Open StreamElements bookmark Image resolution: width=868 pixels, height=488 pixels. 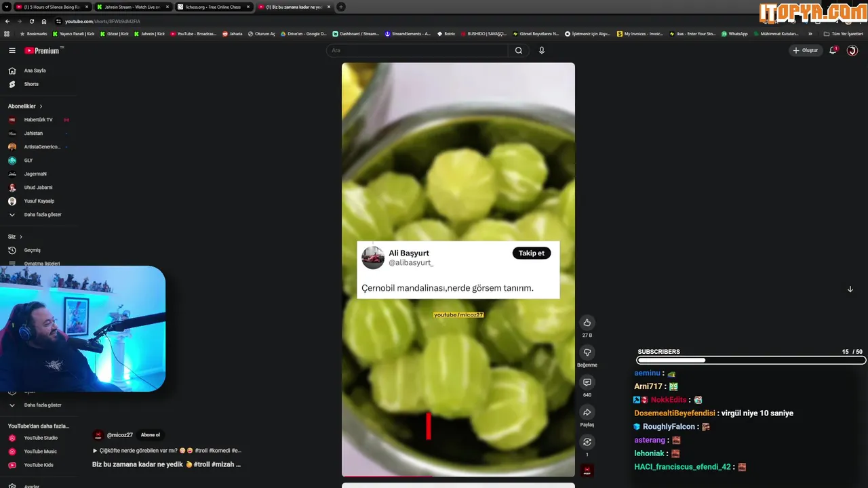[408, 33]
